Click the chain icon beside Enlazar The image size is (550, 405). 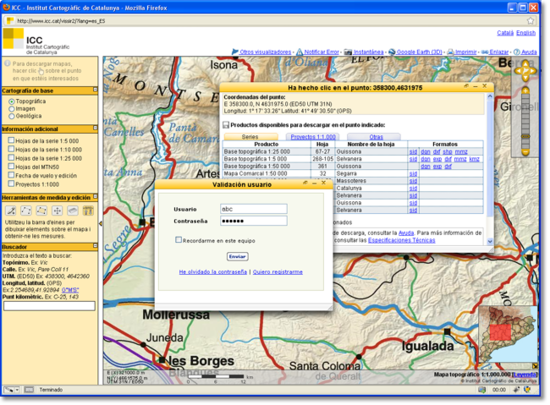click(x=485, y=52)
